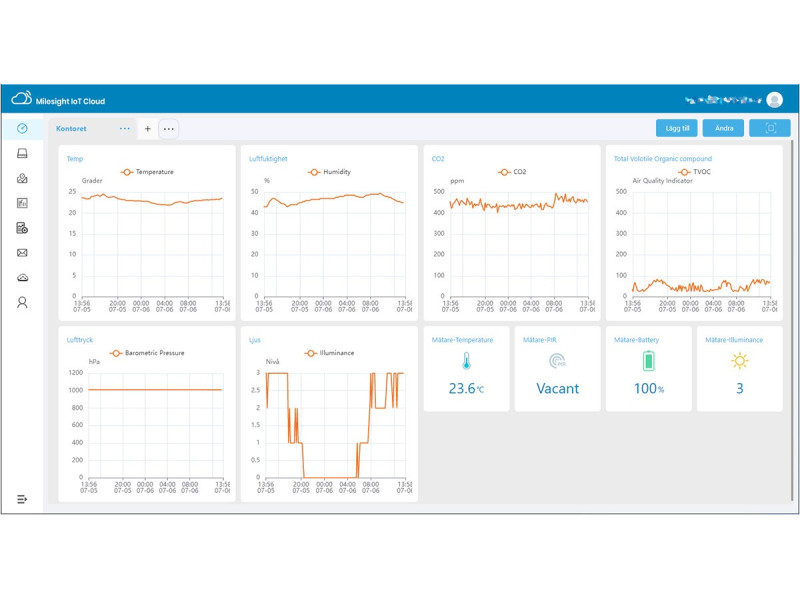Open the Dashboard gauge icon in sidebar
The height and width of the screenshot is (600, 800).
pos(22,128)
